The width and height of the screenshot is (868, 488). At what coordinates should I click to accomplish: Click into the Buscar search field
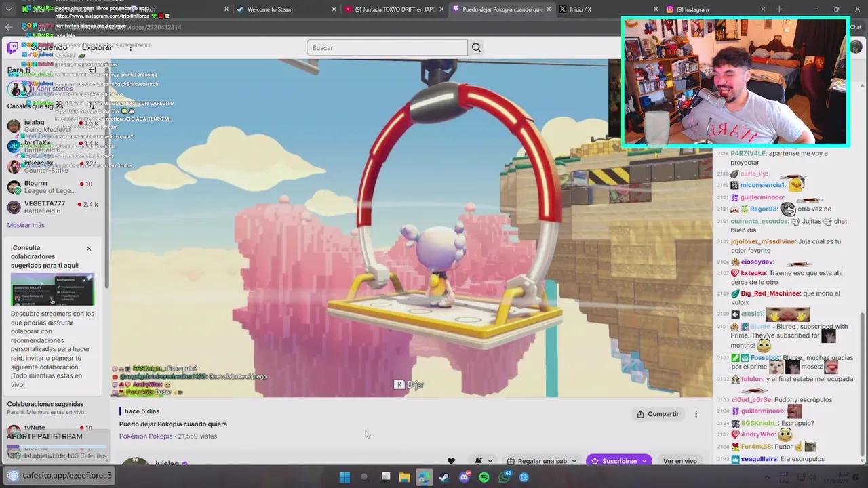387,47
